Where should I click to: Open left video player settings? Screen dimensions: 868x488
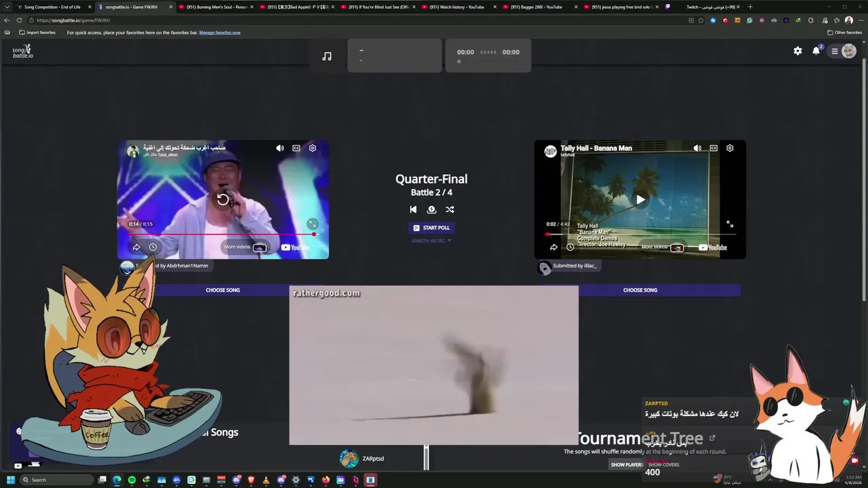click(313, 148)
